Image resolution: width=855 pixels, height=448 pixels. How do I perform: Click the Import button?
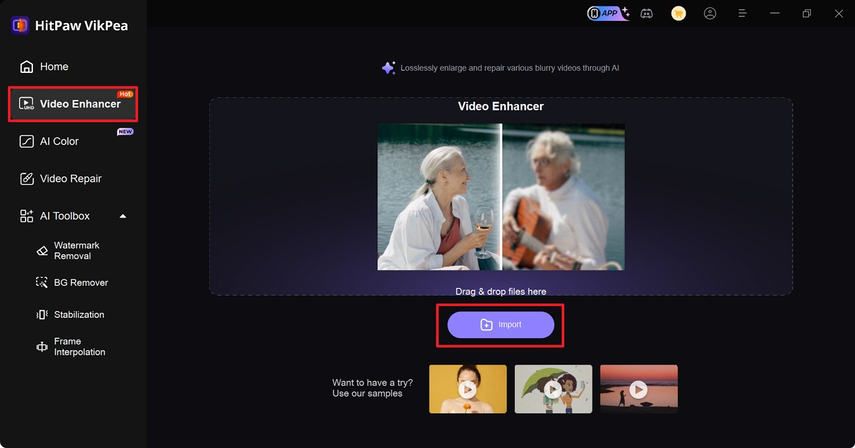(501, 325)
